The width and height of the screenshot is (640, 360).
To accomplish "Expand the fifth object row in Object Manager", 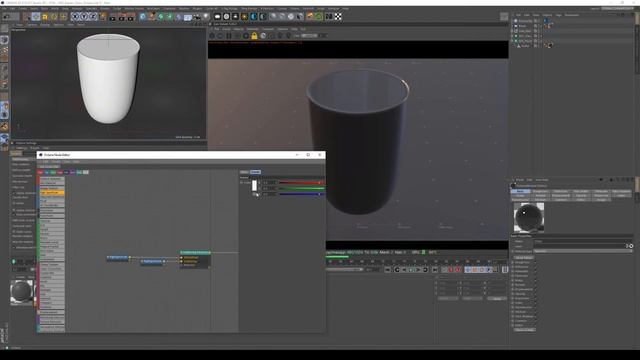I will 512,41.
